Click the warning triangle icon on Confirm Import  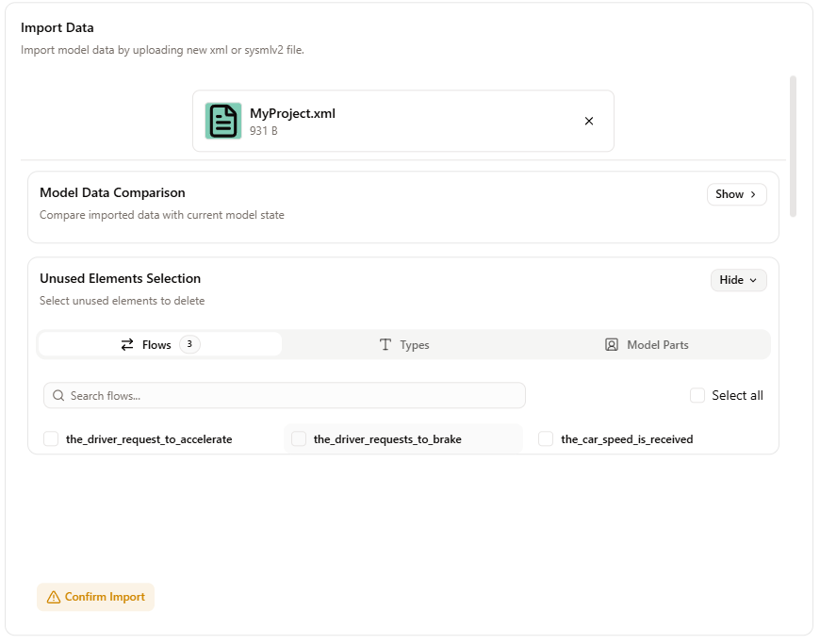pyautogui.click(x=54, y=597)
